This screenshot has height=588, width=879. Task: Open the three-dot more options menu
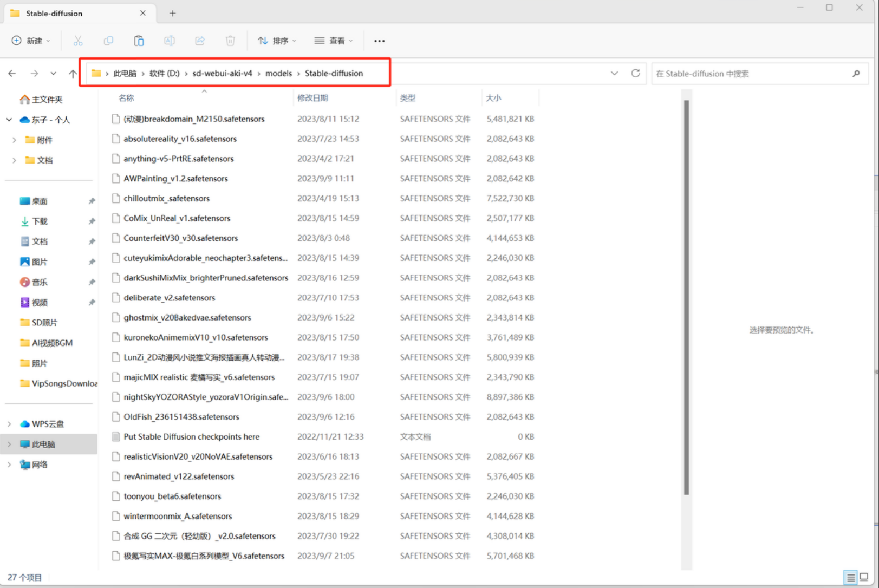tap(379, 41)
